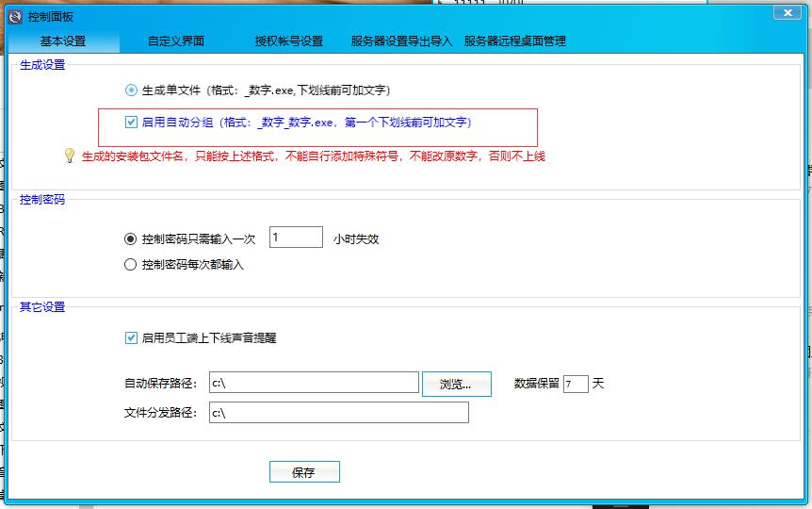Open the 服务器设置导出导入 tab
This screenshot has height=509, width=812.
402,41
